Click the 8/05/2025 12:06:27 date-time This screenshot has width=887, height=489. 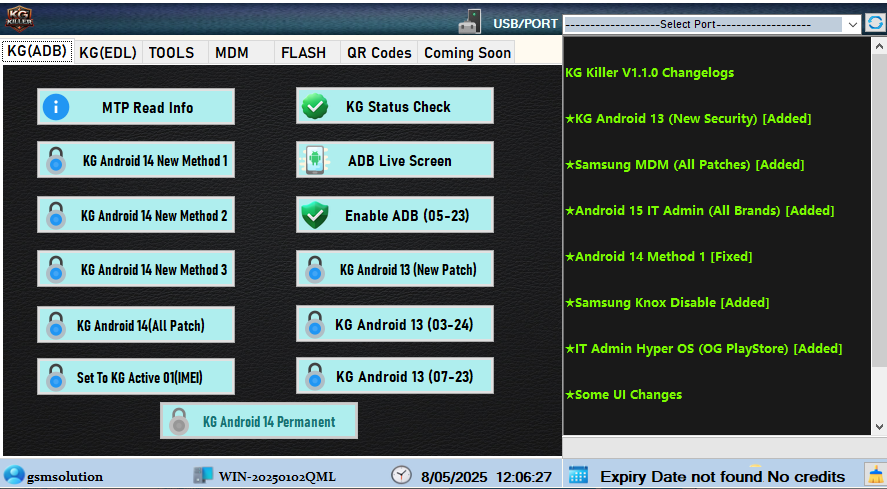click(x=486, y=477)
